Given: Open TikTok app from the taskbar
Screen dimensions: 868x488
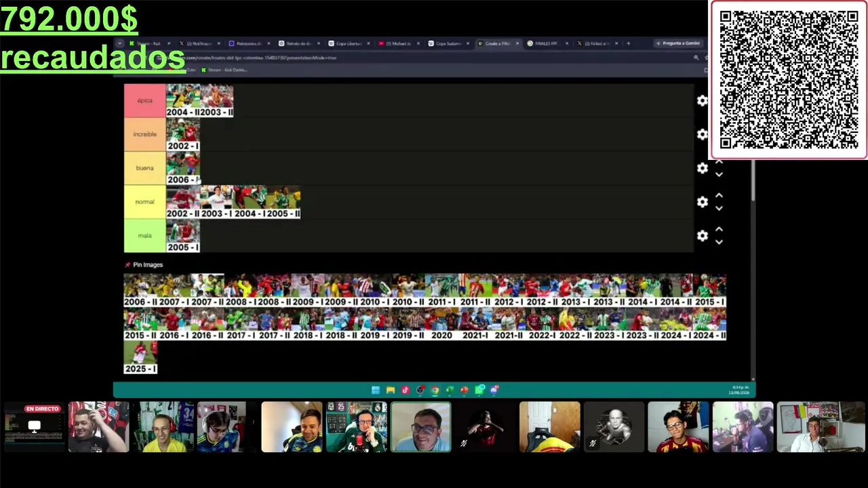Looking at the screenshot, I should click(405, 390).
